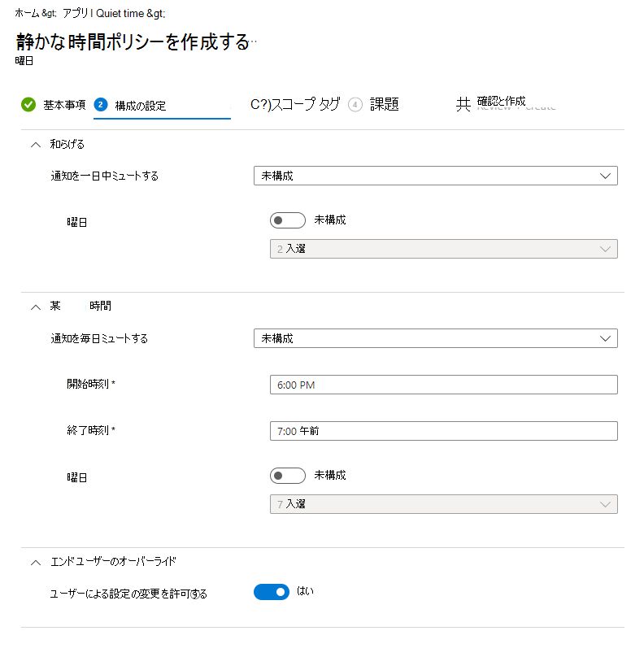Toggle 曜日 under 和らげる section
Image resolution: width=644 pixels, height=657 pixels.
288,220
